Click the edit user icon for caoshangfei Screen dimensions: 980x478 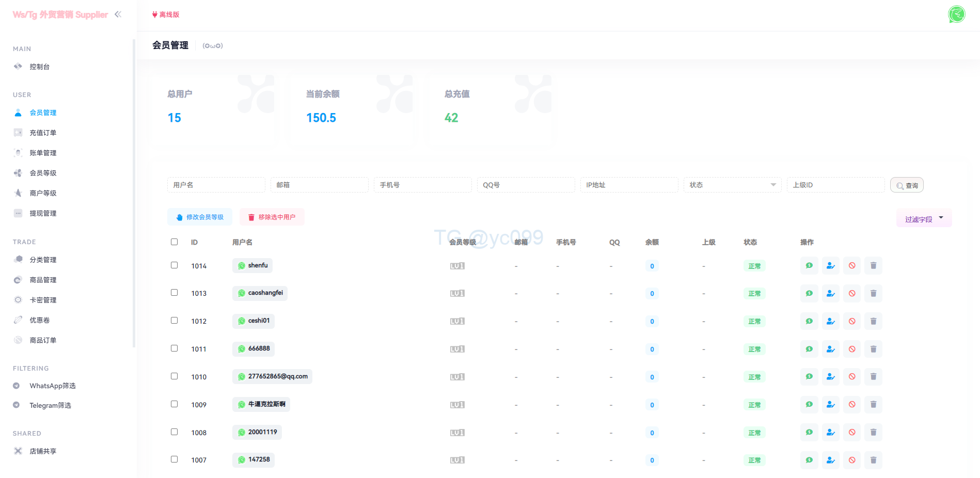coord(830,294)
